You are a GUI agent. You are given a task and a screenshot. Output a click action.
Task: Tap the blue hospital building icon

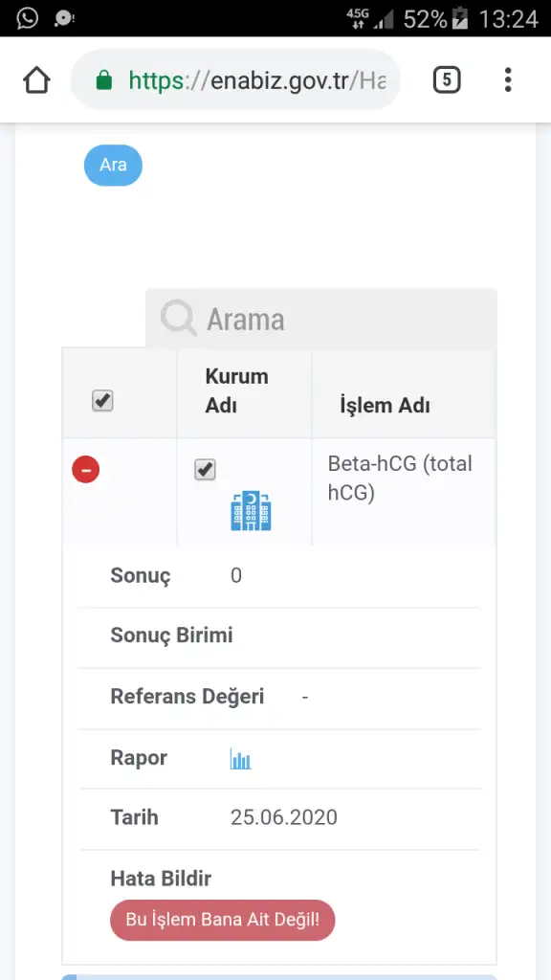[251, 511]
